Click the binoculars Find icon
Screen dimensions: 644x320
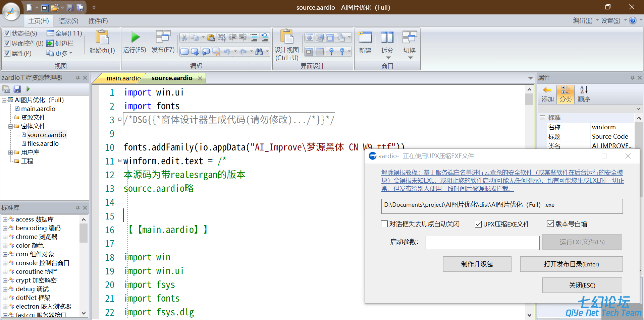[x=259, y=51]
